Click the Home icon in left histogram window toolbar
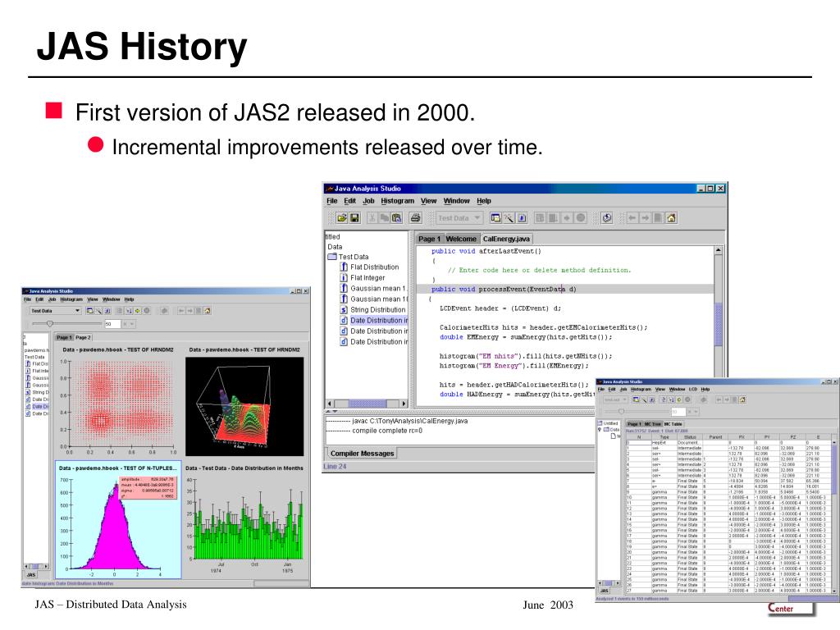840x630 pixels. (208, 311)
